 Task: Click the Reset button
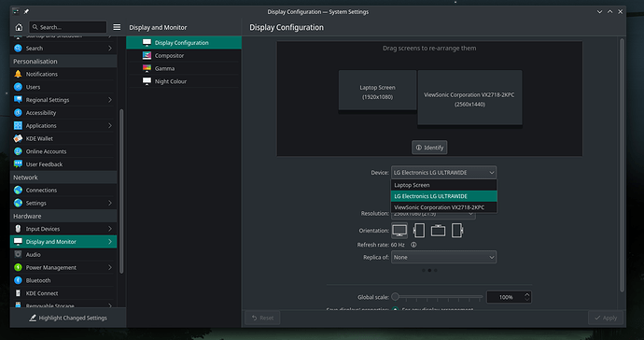[x=262, y=318]
